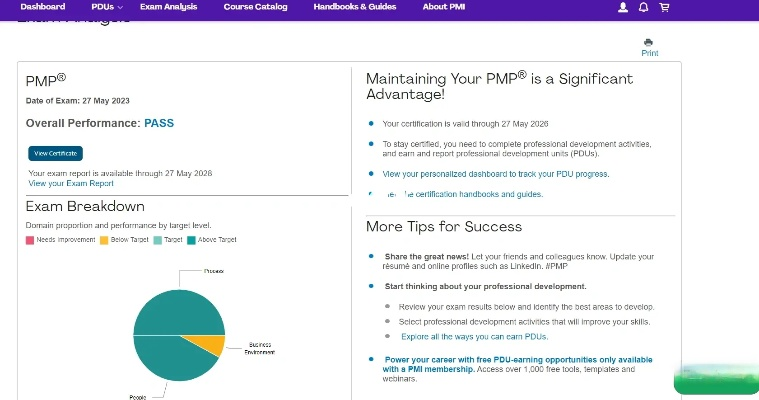Open the free PDU-earning opportunities membership link
Image resolution: width=759 pixels, height=400 pixels.
518,359
